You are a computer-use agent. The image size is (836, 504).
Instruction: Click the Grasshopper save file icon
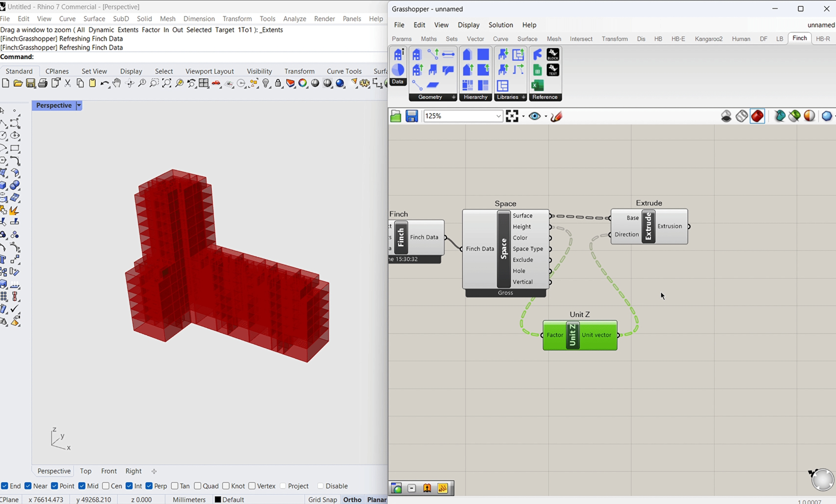[411, 116]
